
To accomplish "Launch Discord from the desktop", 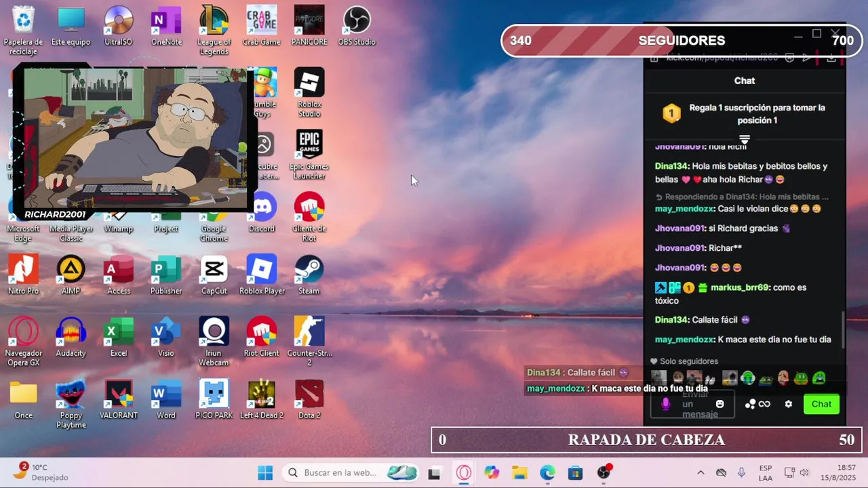I will coord(262,213).
